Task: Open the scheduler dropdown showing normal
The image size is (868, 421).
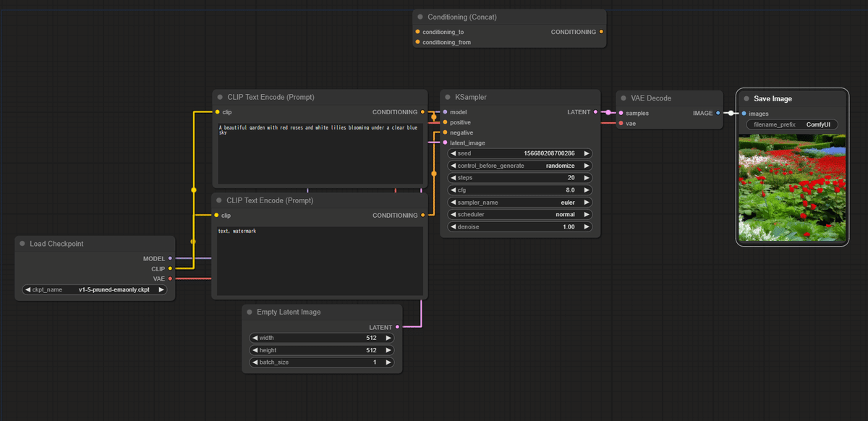Action: [520, 215]
